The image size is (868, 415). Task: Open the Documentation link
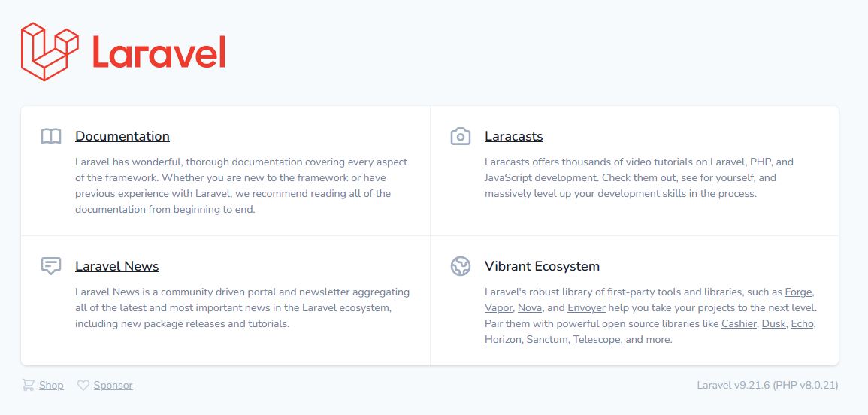click(122, 136)
